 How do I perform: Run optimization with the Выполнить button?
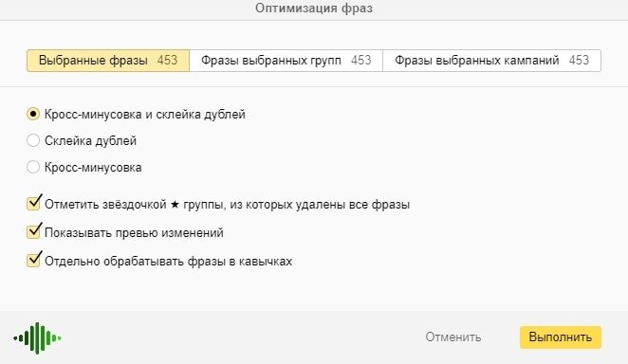[561, 337]
